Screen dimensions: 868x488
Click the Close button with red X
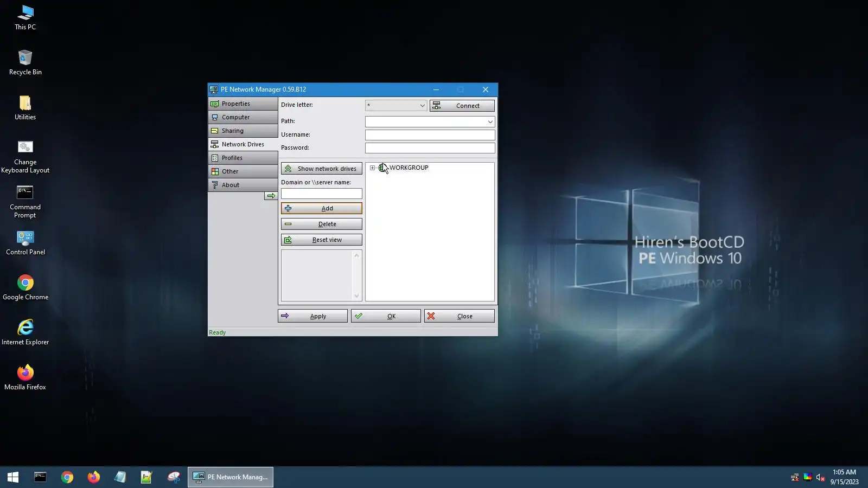[459, 316]
